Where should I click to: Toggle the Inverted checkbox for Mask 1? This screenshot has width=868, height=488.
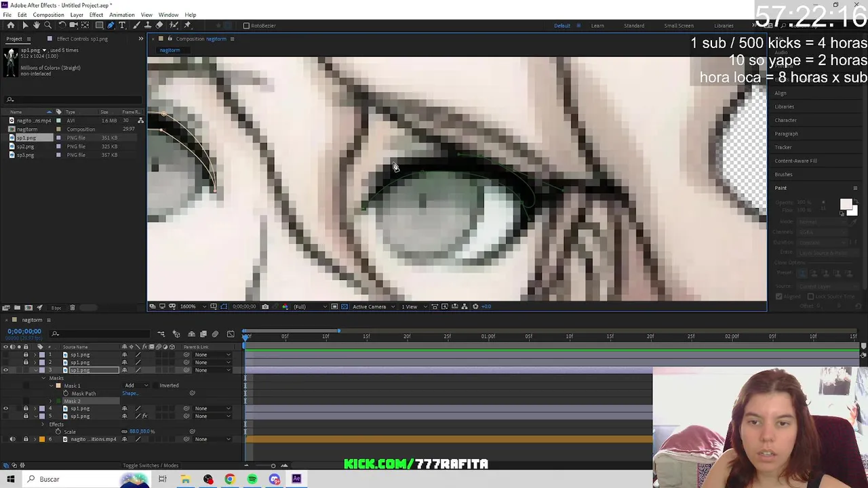tap(155, 386)
